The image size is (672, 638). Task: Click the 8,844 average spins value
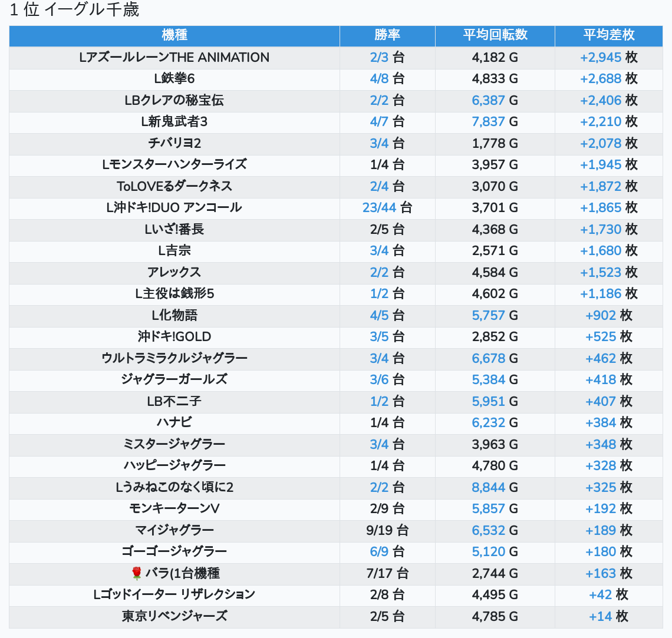(x=488, y=487)
